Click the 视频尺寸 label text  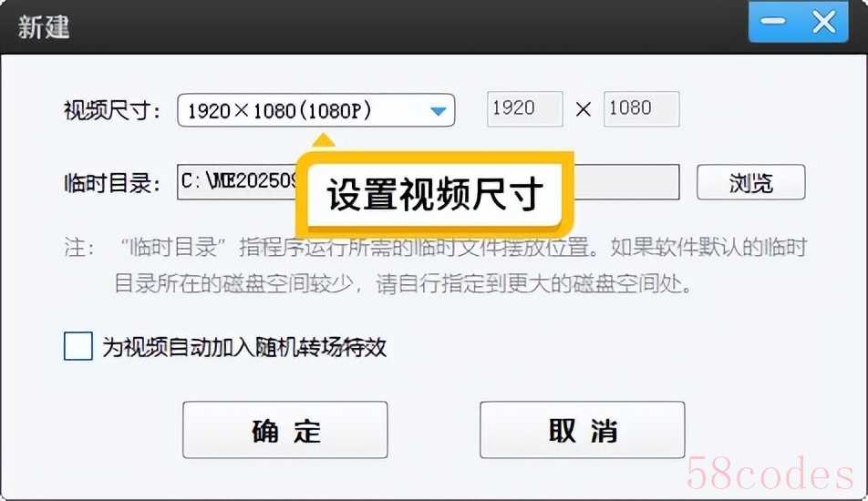click(x=112, y=110)
